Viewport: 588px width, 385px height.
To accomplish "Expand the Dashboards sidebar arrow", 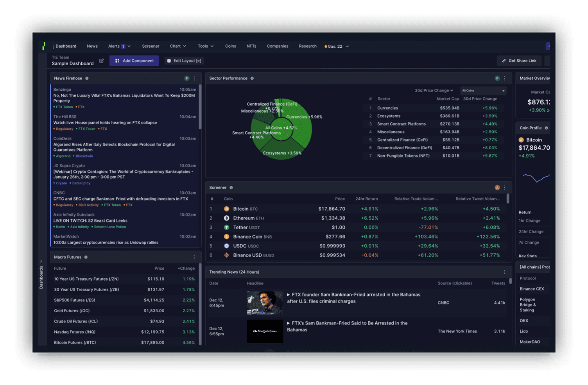I will click(x=41, y=261).
